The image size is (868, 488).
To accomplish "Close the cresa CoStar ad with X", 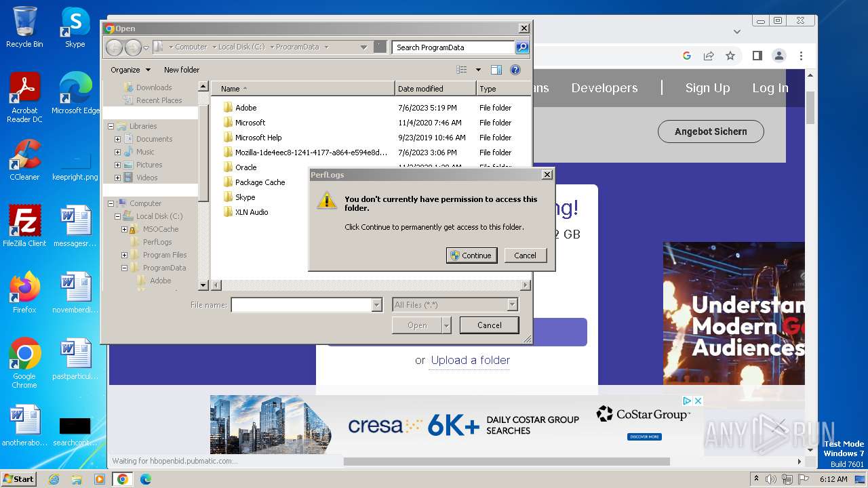I will point(697,401).
